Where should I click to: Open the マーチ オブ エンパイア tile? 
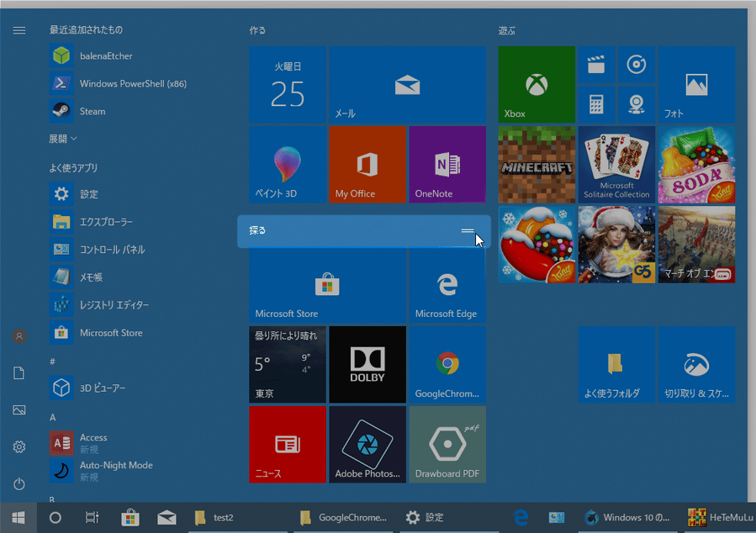[696, 245]
